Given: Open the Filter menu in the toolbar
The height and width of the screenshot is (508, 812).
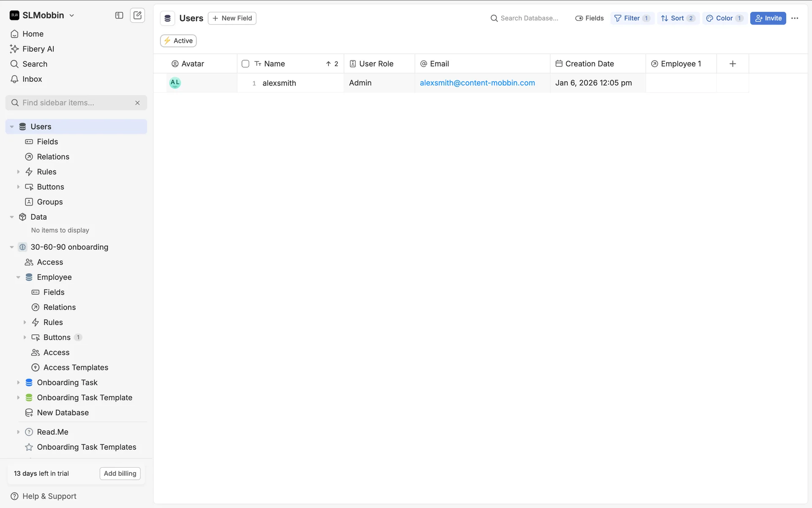Looking at the screenshot, I should 632,18.
